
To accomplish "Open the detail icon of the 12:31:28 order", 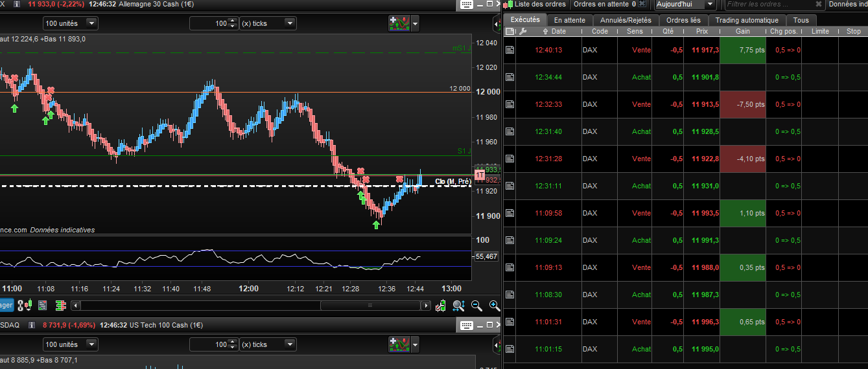I will tap(510, 159).
